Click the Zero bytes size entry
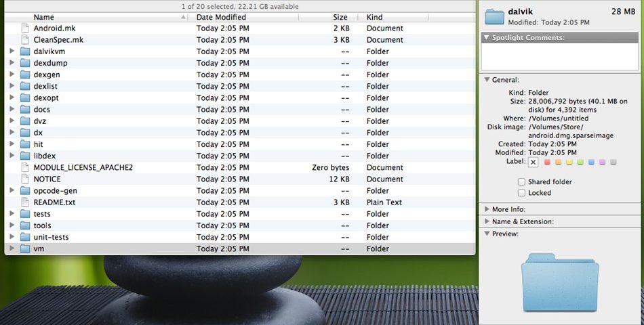The width and height of the screenshot is (644, 325). [x=331, y=167]
